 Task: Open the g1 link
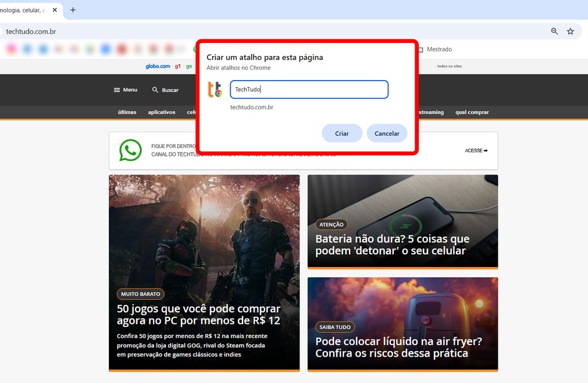tap(177, 66)
